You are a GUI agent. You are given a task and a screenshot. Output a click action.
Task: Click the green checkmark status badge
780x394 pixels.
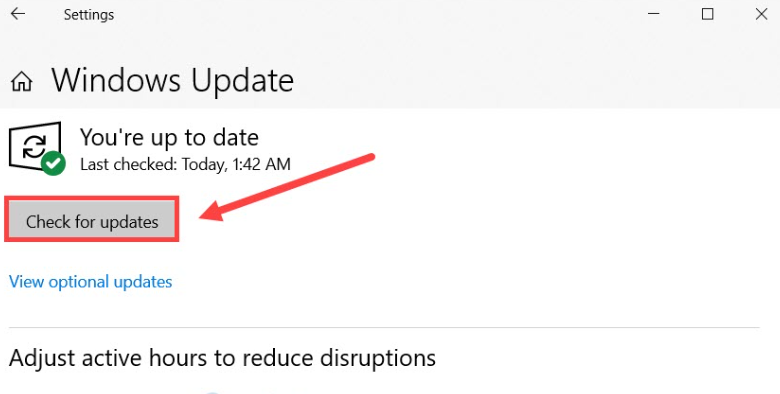[x=53, y=163]
